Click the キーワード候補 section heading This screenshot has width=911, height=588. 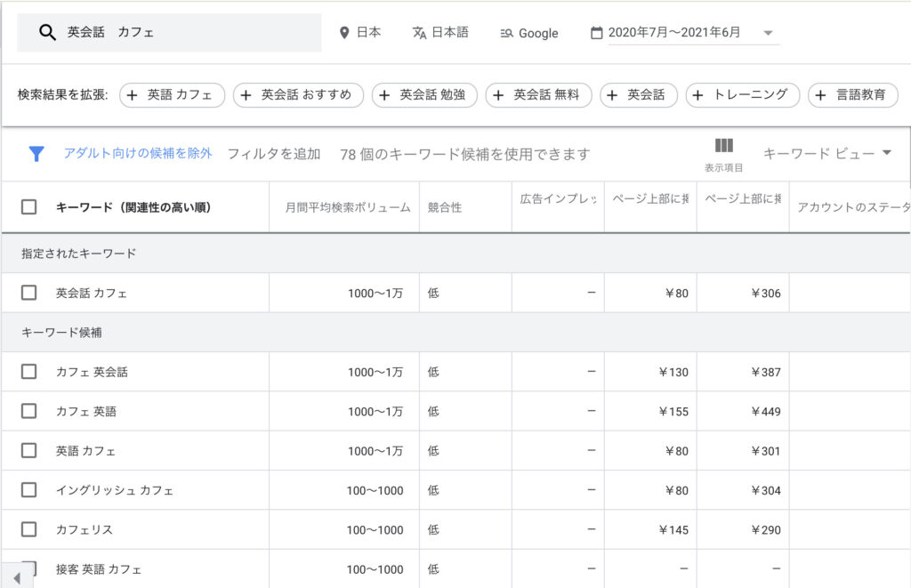(x=61, y=333)
